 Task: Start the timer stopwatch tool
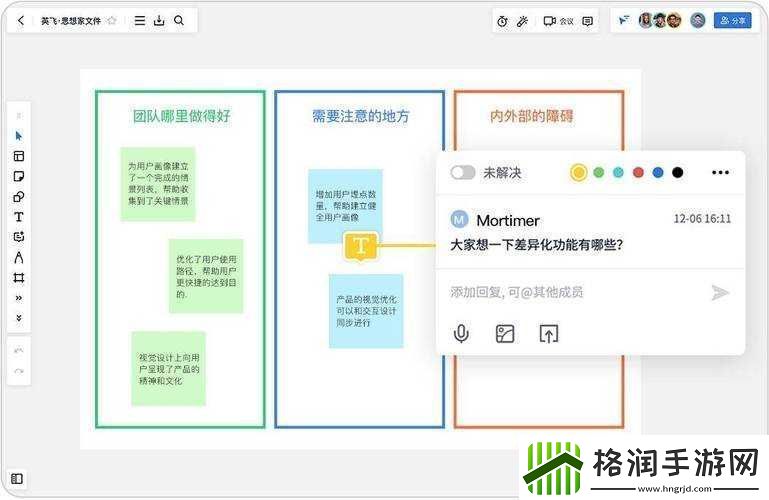[x=502, y=21]
